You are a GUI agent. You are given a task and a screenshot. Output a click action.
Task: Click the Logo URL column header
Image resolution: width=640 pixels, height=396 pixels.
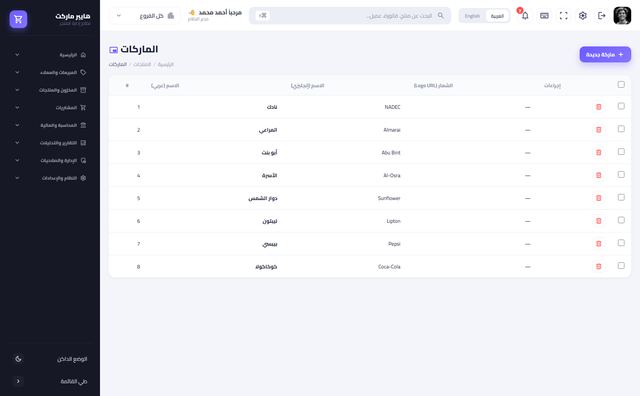[433, 86]
